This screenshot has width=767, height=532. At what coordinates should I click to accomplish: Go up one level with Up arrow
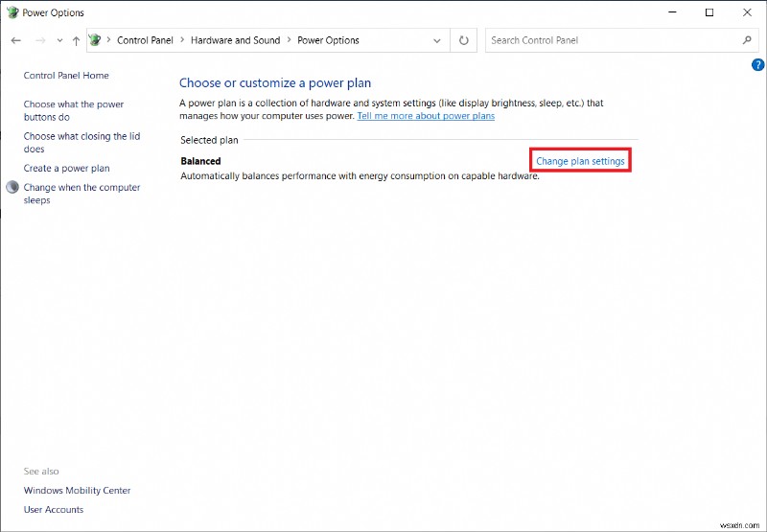77,40
